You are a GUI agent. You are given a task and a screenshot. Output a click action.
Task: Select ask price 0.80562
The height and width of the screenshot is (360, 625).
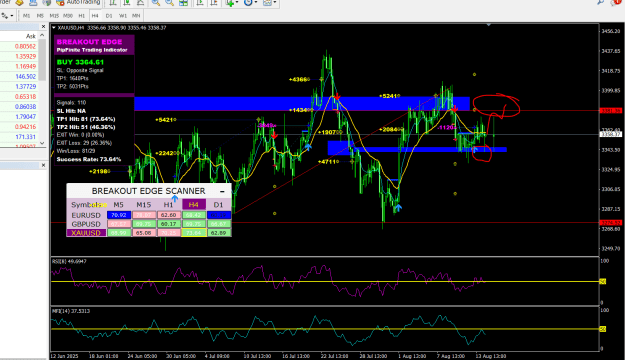point(25,46)
